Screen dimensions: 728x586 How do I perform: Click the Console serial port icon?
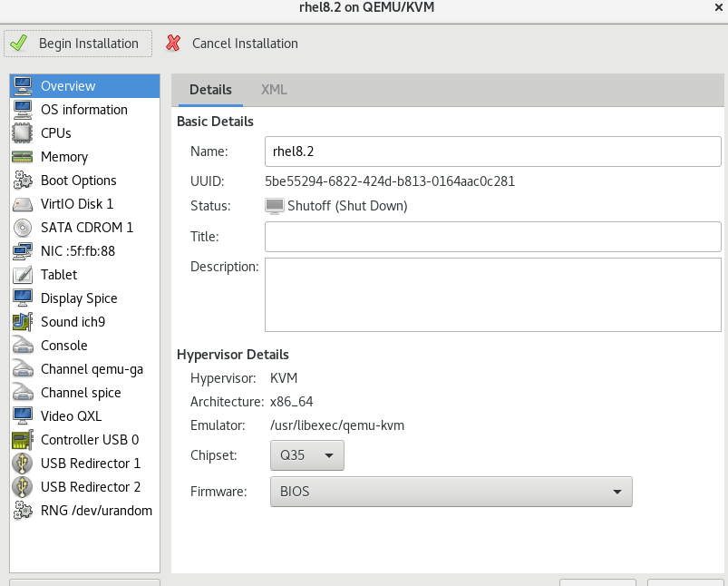point(23,346)
